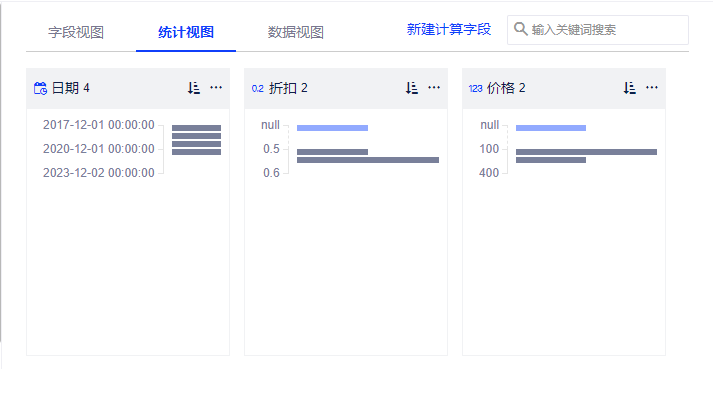Click the 0.2 decimal type icon beside 折扣
Image resolution: width=713 pixels, height=393 pixels.
click(x=258, y=89)
